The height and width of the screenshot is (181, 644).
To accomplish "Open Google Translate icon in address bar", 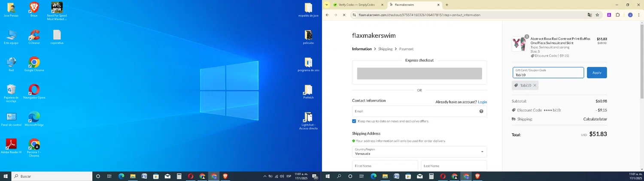I will [x=589, y=15].
